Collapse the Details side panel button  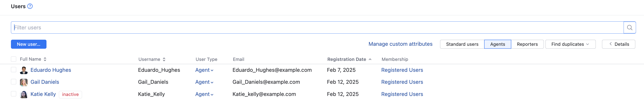(x=619, y=44)
